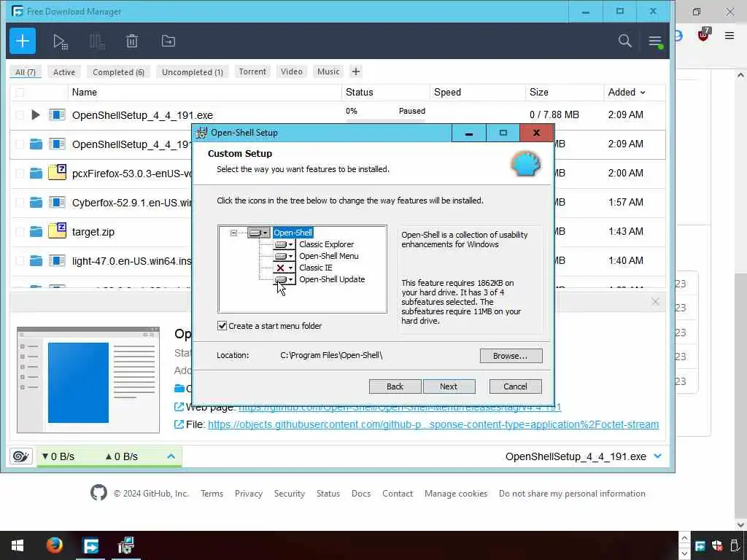Image resolution: width=747 pixels, height=560 pixels.
Task: Open folder for Cyberfox download
Action: tap(36, 203)
